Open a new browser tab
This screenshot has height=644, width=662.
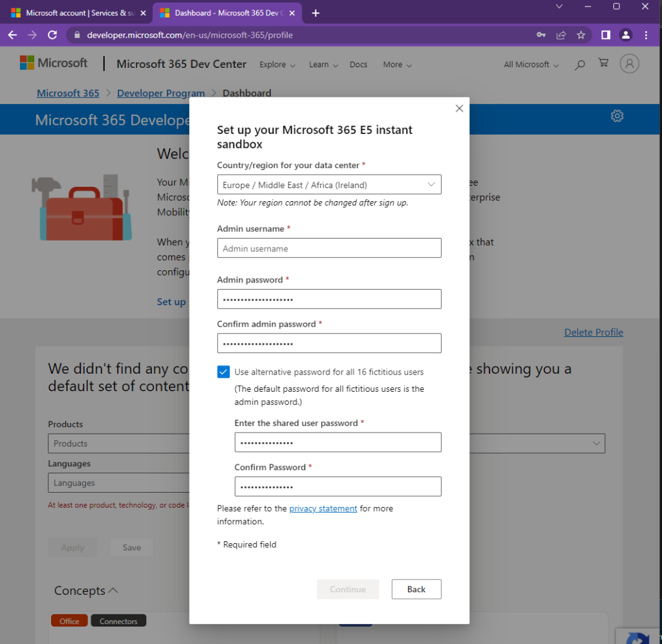(x=315, y=13)
